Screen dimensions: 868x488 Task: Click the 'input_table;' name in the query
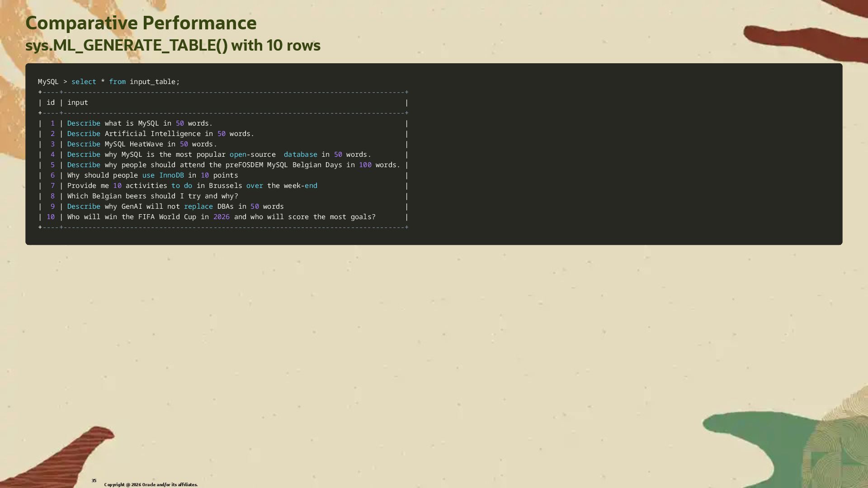[x=155, y=82]
